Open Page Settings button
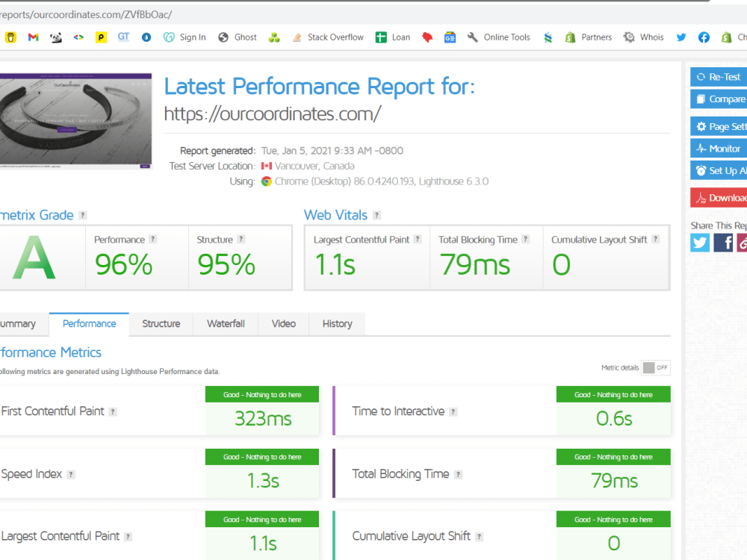This screenshot has width=747, height=560. tap(719, 126)
